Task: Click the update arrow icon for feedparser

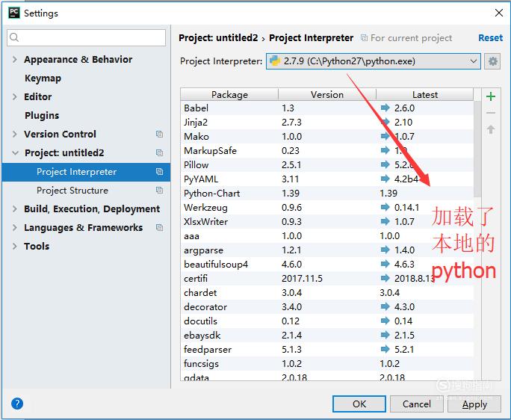Action: 385,349
